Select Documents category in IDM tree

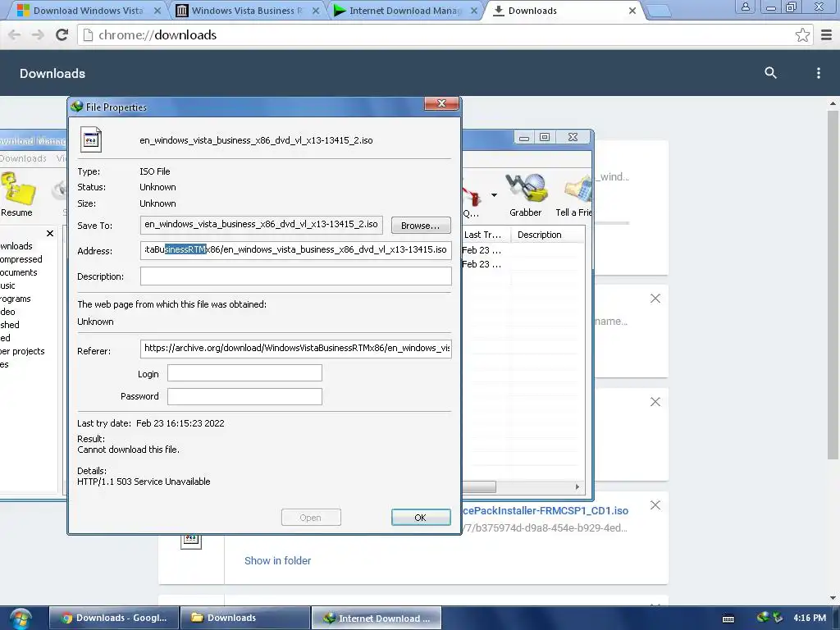19,272
